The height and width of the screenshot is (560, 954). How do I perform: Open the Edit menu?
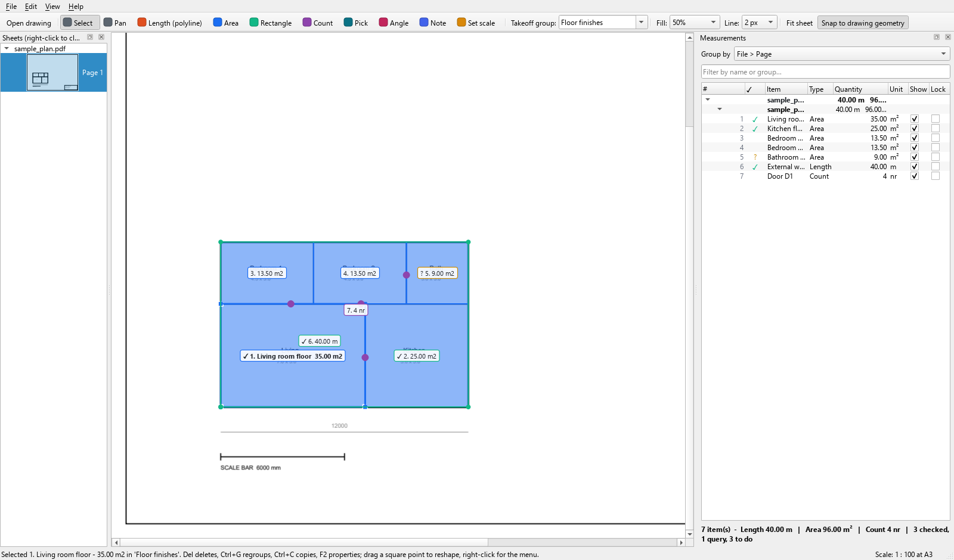[31, 7]
